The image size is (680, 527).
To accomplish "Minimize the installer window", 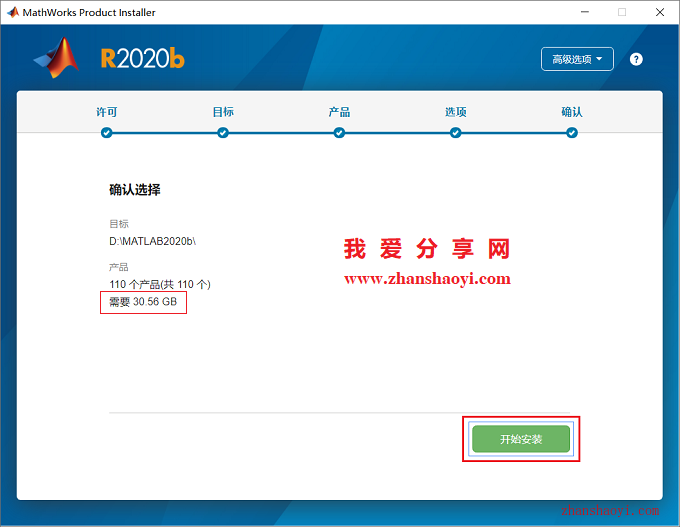I will [x=585, y=12].
